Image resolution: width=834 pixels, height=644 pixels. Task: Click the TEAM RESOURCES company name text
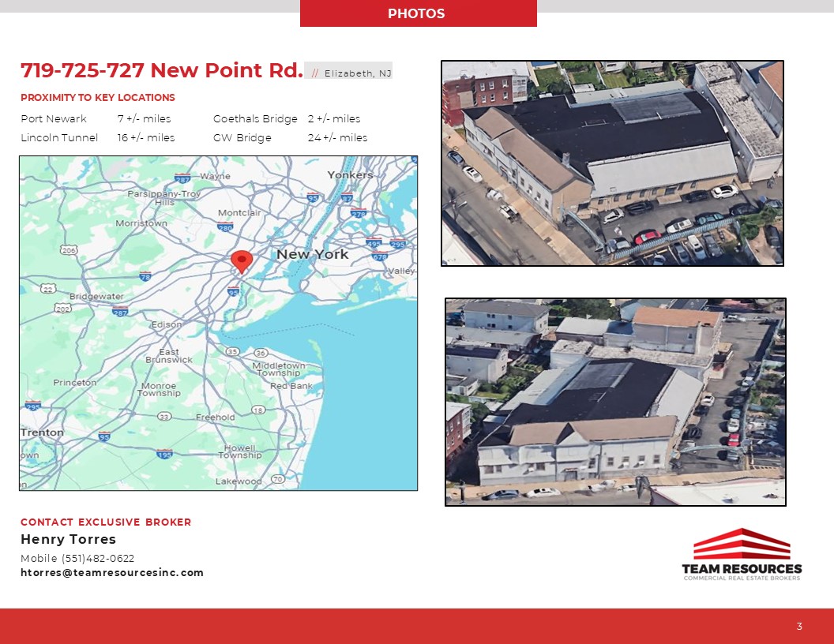[x=742, y=568]
